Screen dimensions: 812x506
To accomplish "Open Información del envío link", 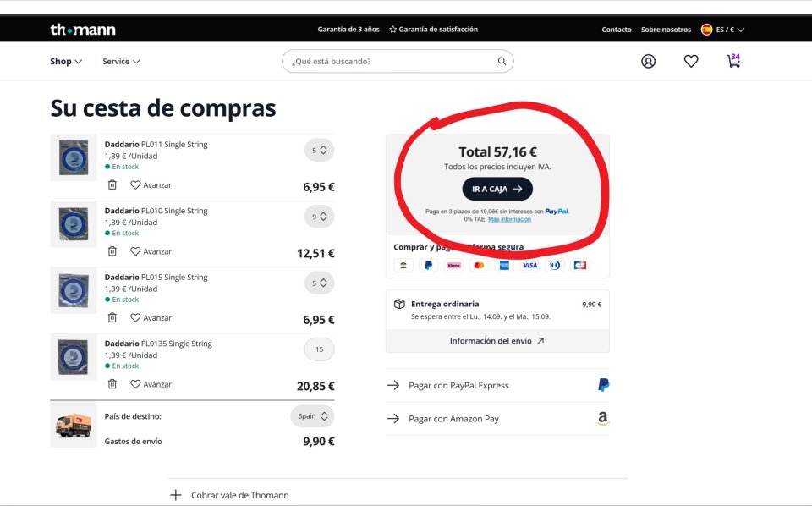I will pyautogui.click(x=497, y=341).
